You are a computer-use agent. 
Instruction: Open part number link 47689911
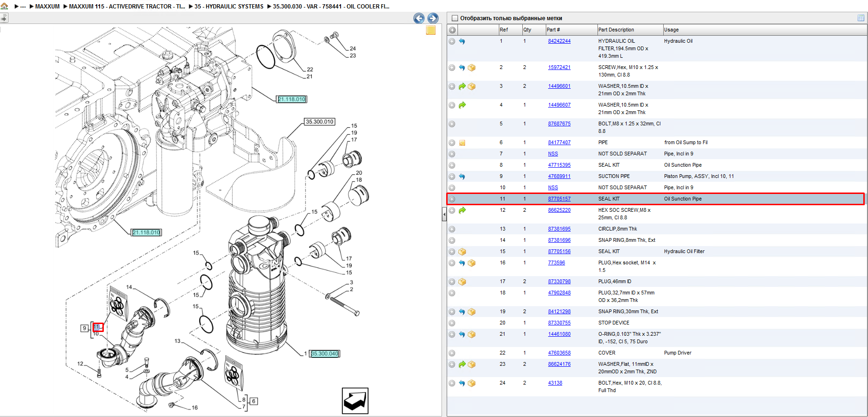pyautogui.click(x=559, y=177)
